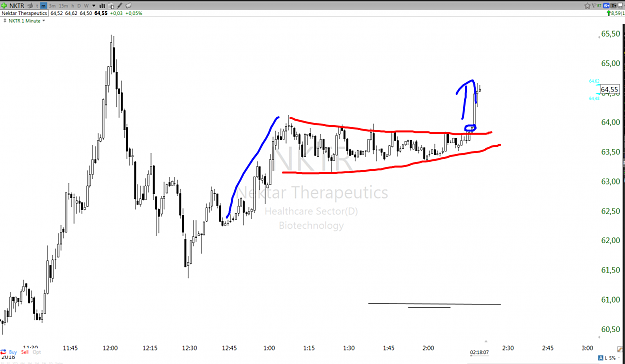This screenshot has height=364, width=625.
Task: Click the grip handle left of NKTR 1 Minute
Action: tap(5, 20)
